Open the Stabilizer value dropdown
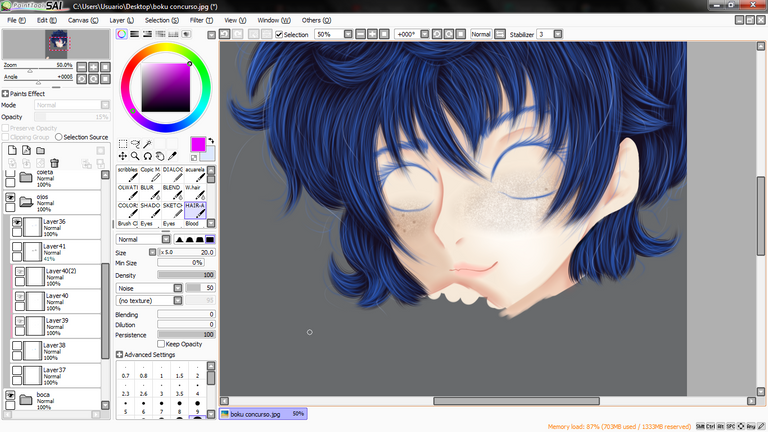 pos(548,34)
